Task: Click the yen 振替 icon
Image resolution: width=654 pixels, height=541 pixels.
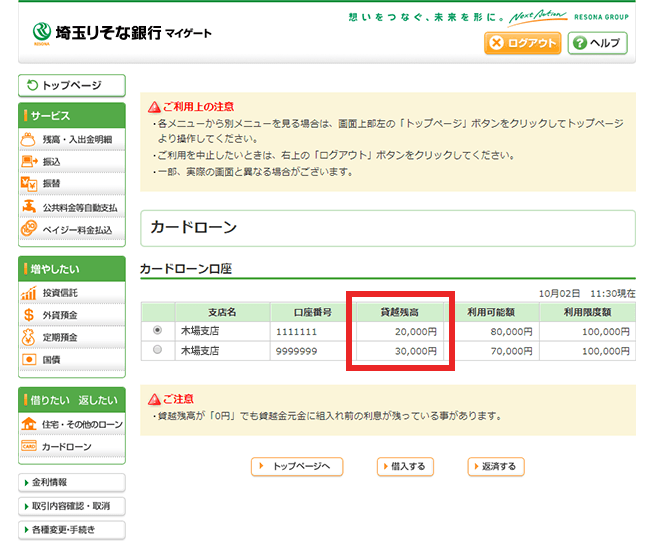Action: tap(29, 184)
